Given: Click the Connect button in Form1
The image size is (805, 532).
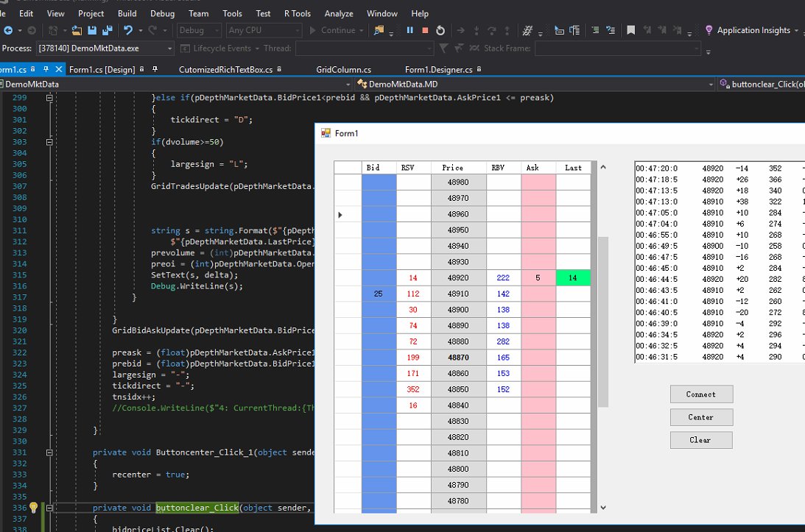Looking at the screenshot, I should click(700, 394).
